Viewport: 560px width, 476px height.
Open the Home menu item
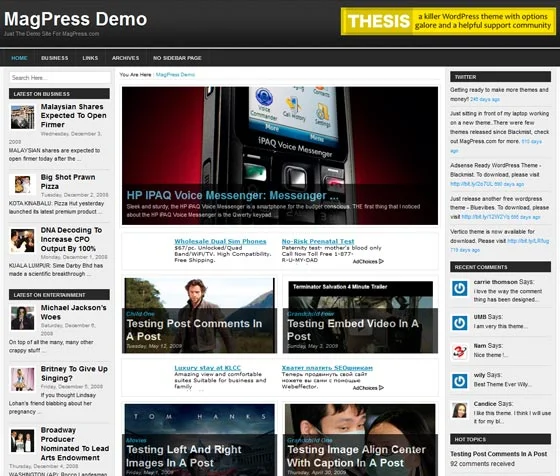pos(19,58)
